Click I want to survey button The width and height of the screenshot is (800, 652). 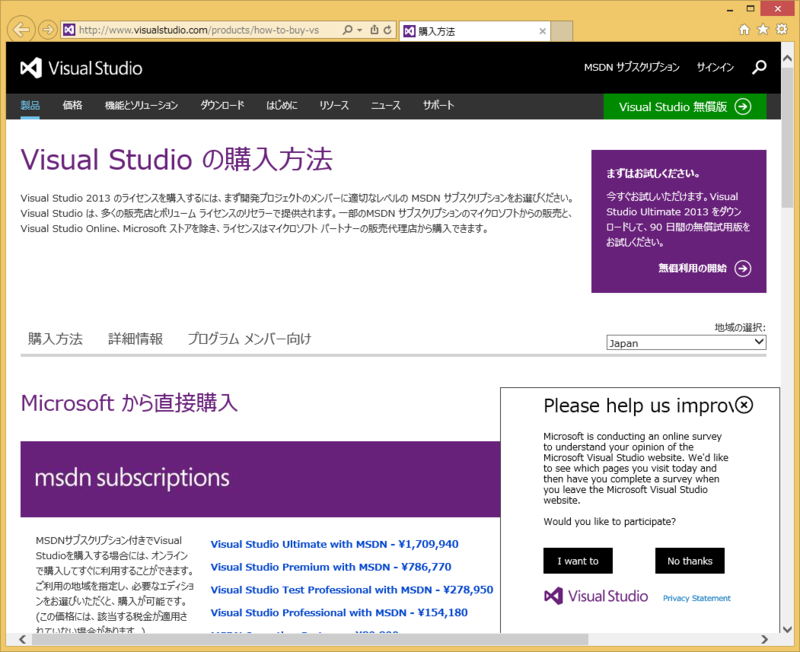click(x=578, y=561)
